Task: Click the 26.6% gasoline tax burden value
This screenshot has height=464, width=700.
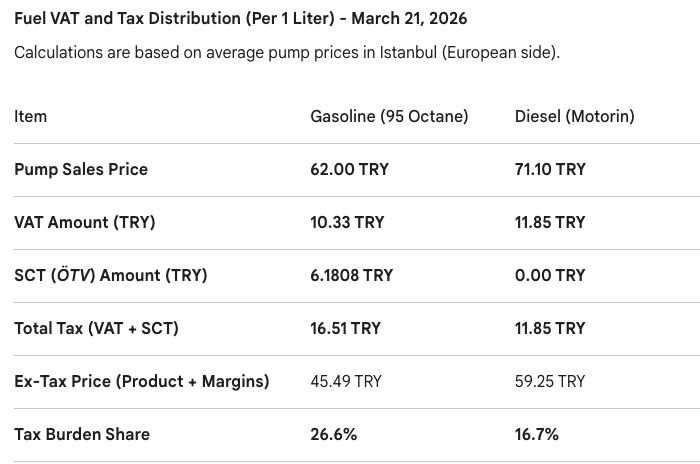Action: pyautogui.click(x=334, y=434)
